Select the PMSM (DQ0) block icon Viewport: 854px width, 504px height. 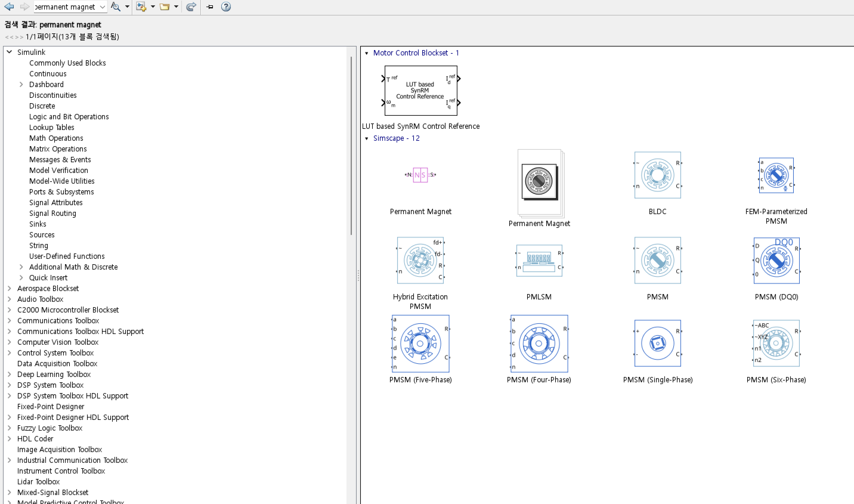click(x=776, y=260)
